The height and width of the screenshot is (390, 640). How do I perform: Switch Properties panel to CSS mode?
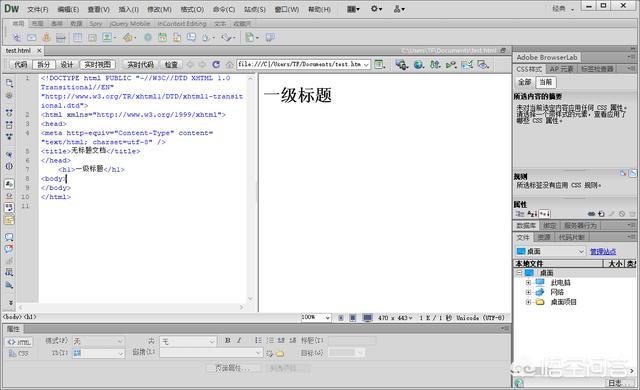pyautogui.click(x=20, y=353)
